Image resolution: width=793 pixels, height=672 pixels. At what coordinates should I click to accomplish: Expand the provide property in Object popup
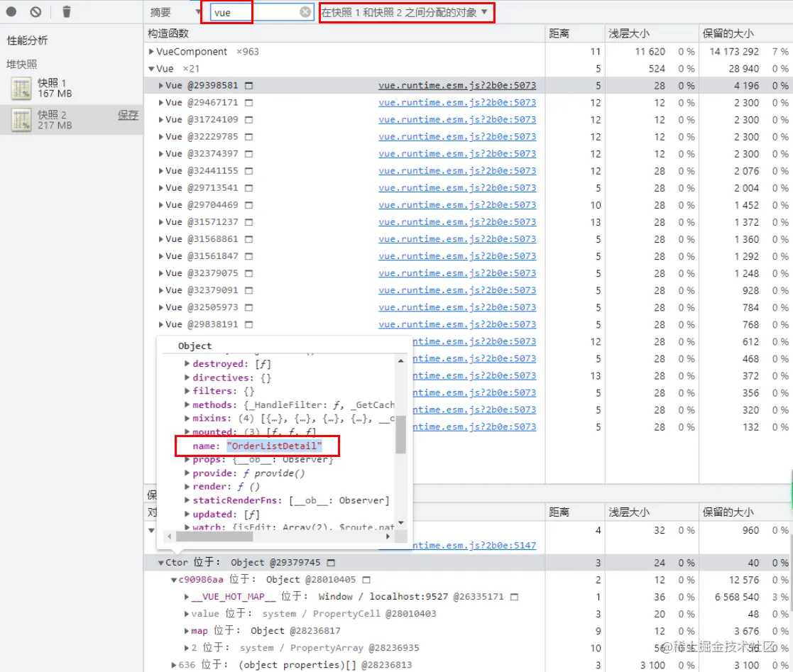click(x=187, y=473)
